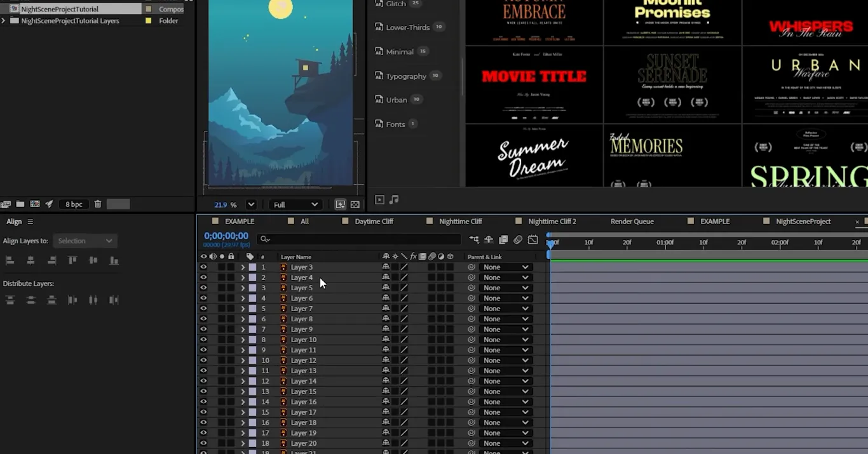Screen dimensions: 868x454
Task: Enable Frame Blending for the composition
Action: [503, 239]
